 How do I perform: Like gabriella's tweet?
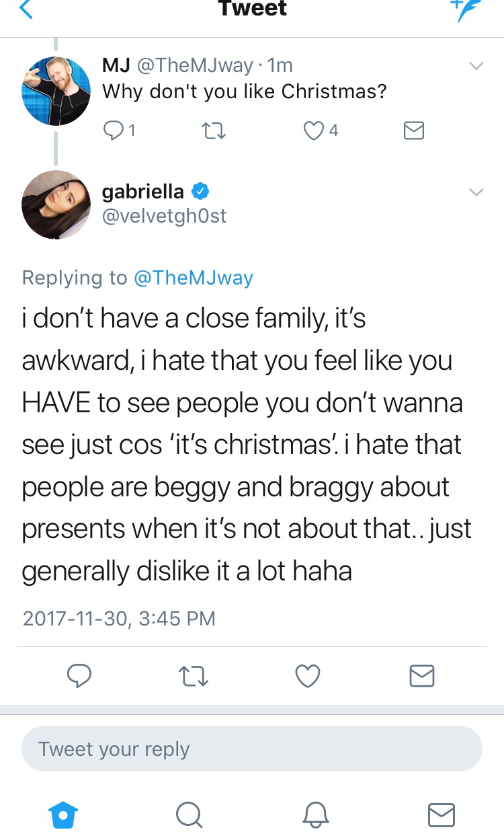[308, 675]
